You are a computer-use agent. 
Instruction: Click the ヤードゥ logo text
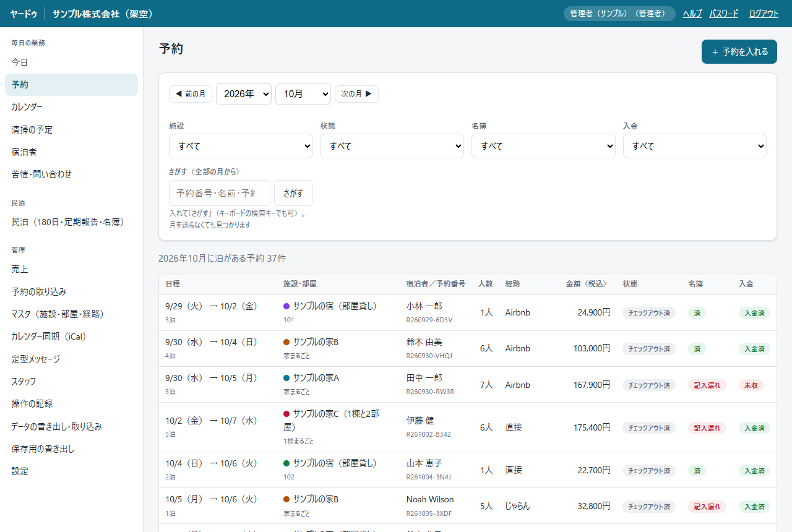pyautogui.click(x=24, y=14)
